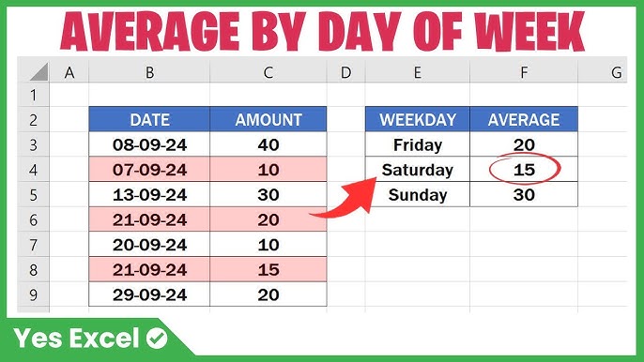Viewport: 644px width, 362px height.
Task: Select the Friday weekday cell
Action: click(x=418, y=144)
